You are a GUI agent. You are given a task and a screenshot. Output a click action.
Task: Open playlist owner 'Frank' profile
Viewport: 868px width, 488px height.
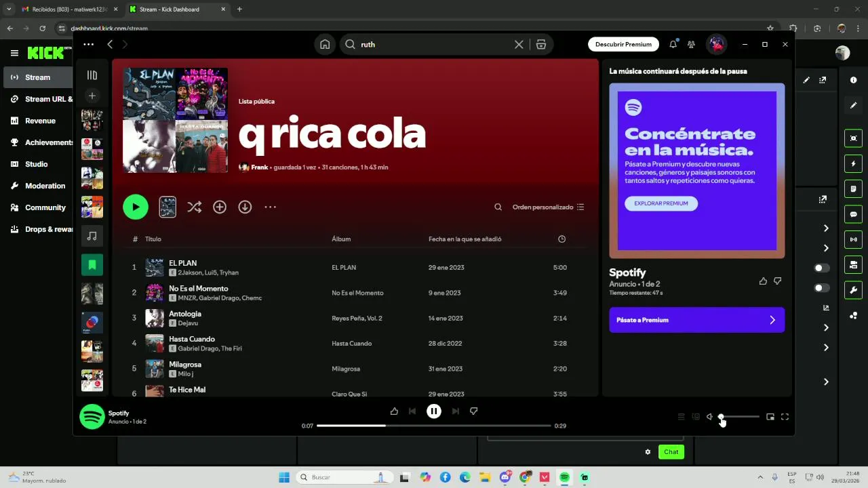click(259, 167)
